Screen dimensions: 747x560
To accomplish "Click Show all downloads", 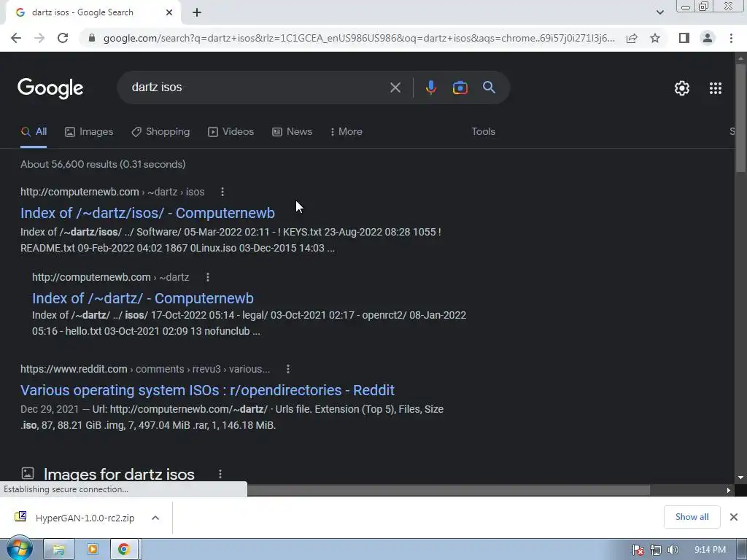I will (692, 517).
